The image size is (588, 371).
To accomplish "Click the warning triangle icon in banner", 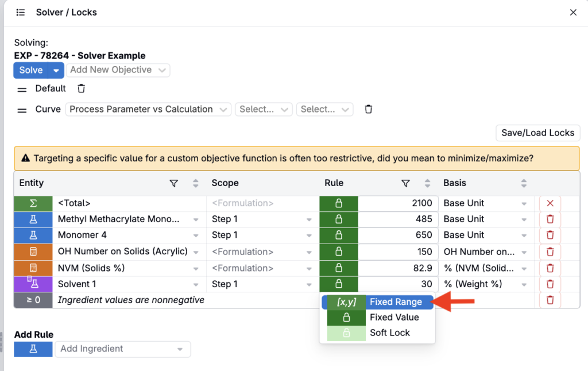I will (25, 159).
